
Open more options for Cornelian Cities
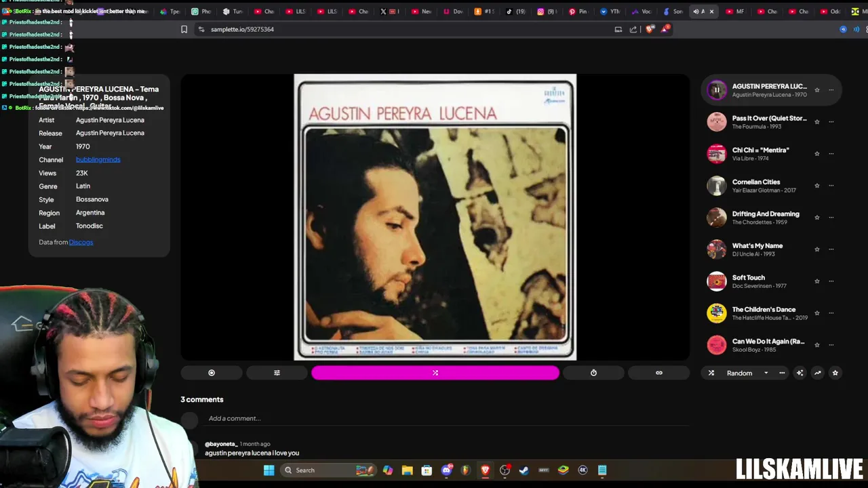pos(831,186)
